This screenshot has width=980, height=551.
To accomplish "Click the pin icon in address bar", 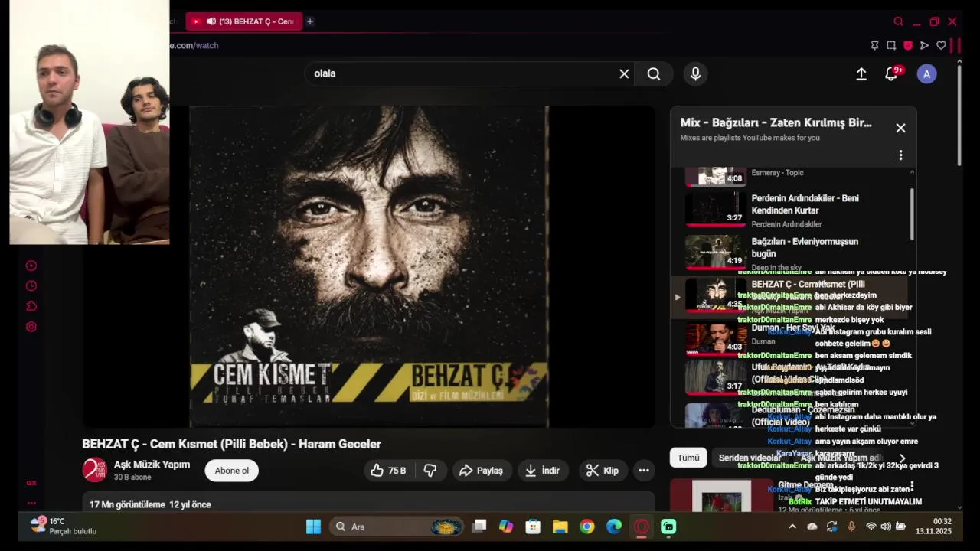I will [x=874, y=45].
